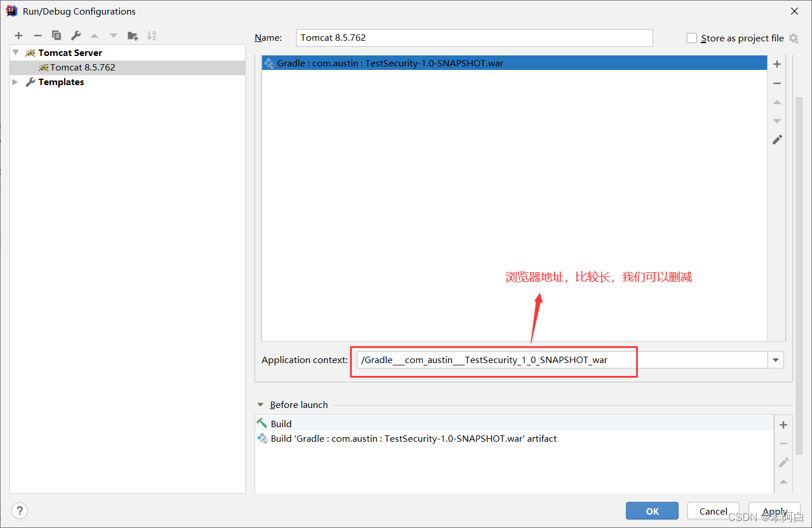Screen dimensions: 812x528
Task: Click gear icon beside Store as project file
Action: tap(793, 38)
